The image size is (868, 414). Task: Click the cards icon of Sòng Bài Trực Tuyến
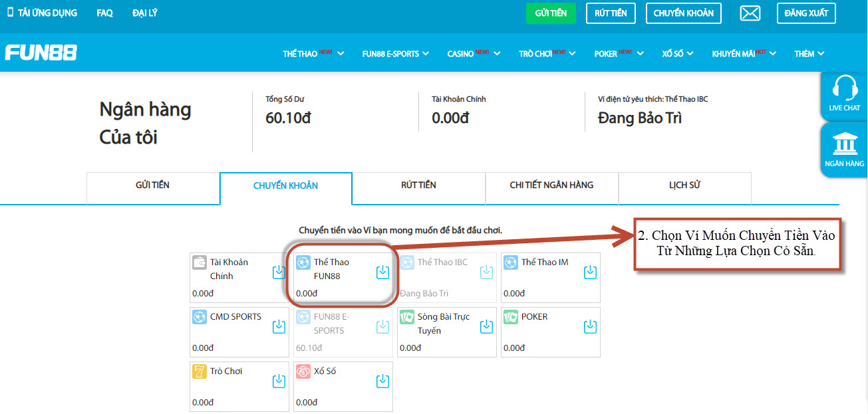pyautogui.click(x=406, y=317)
